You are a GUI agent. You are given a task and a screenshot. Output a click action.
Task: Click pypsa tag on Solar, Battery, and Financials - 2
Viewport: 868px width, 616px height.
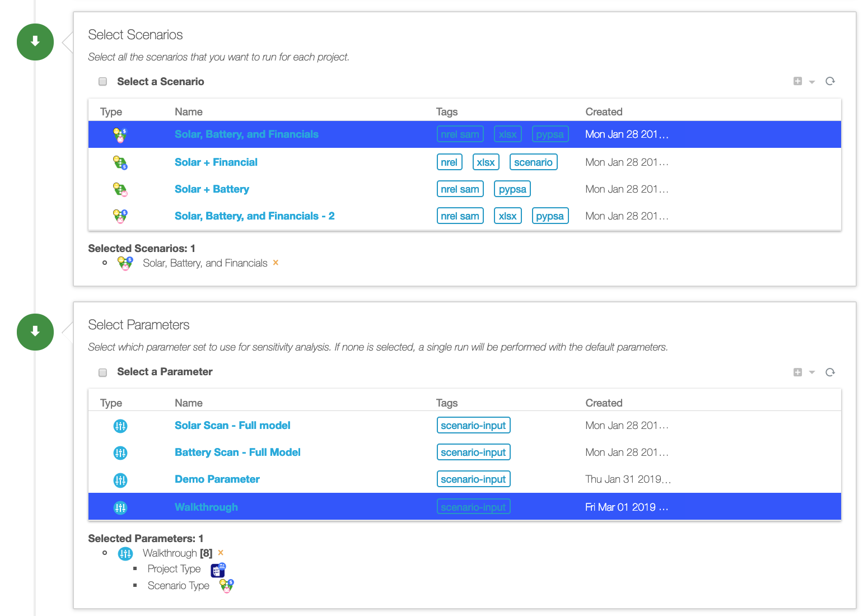point(550,216)
